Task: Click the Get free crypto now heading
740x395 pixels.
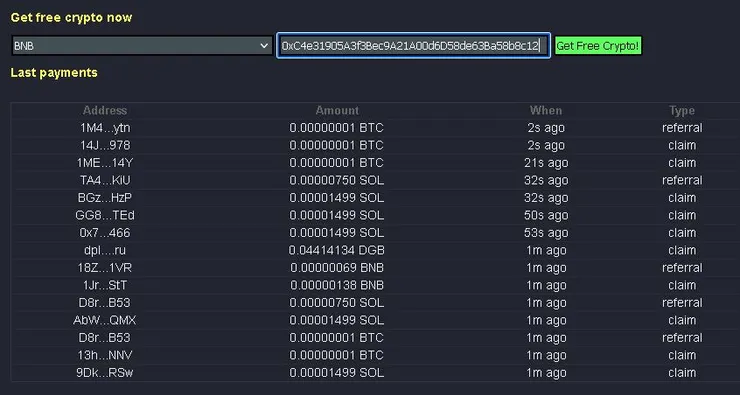Action: coord(71,17)
